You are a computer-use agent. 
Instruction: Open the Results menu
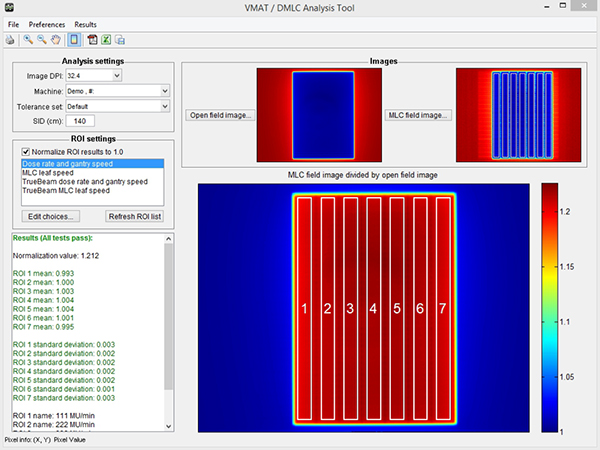coord(86,23)
